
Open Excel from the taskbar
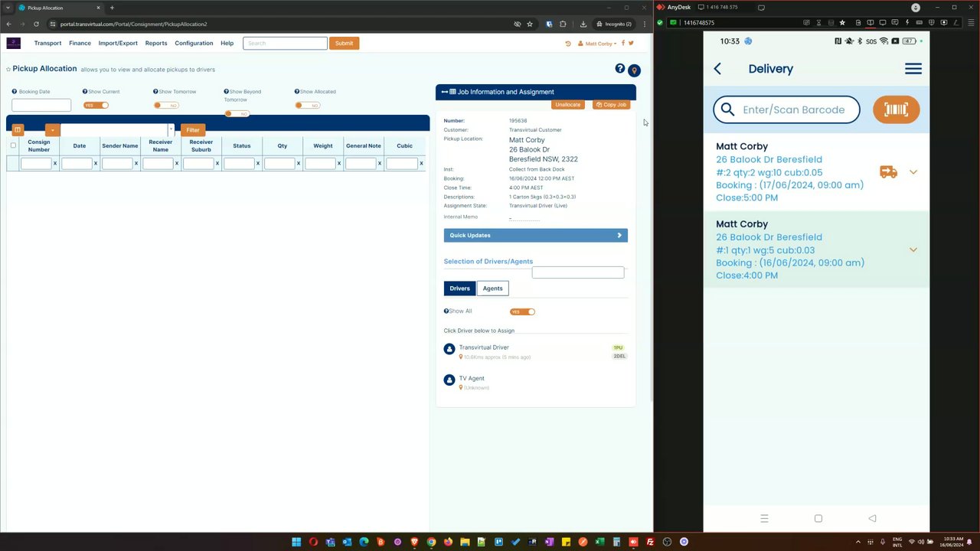pos(599,542)
